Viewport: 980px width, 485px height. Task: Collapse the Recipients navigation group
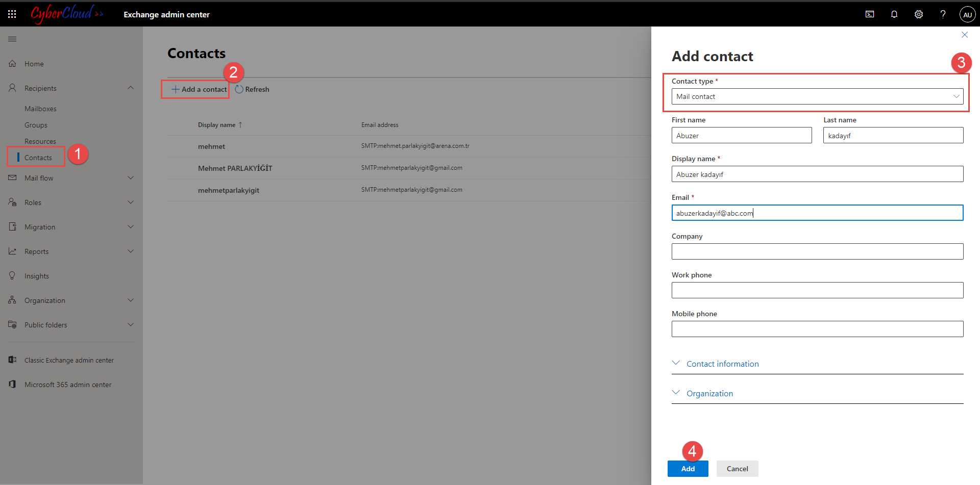point(131,88)
